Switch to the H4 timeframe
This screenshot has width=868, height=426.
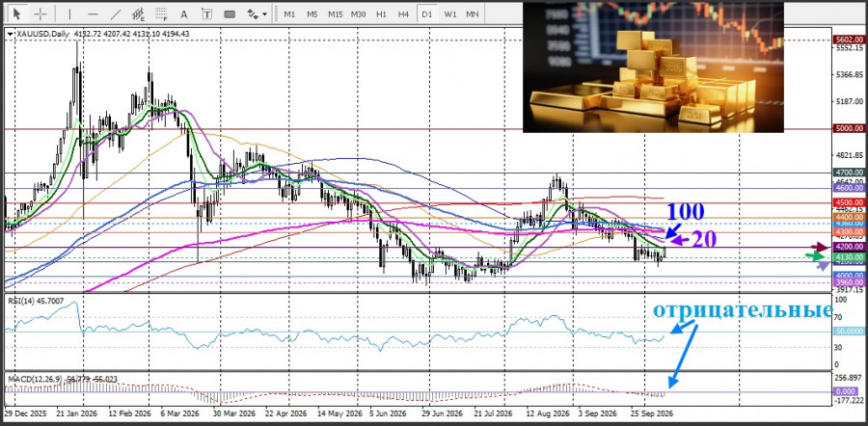click(403, 14)
